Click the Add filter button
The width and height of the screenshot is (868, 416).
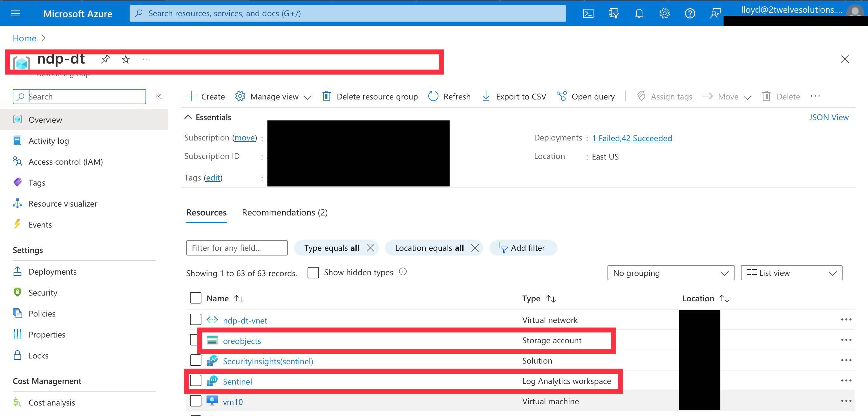[523, 248]
